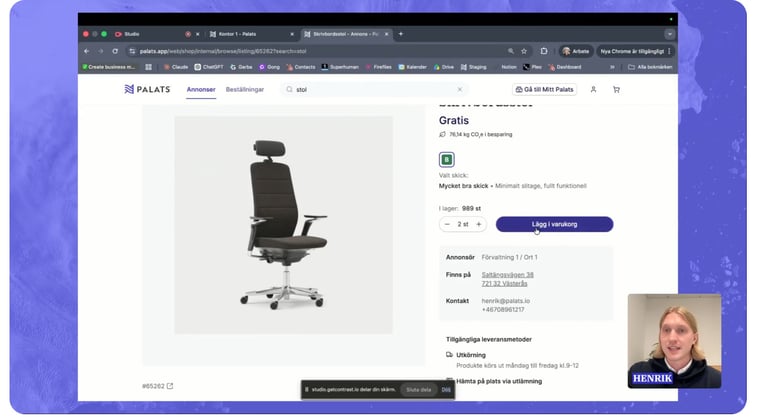Open a new browser tab

401,34
